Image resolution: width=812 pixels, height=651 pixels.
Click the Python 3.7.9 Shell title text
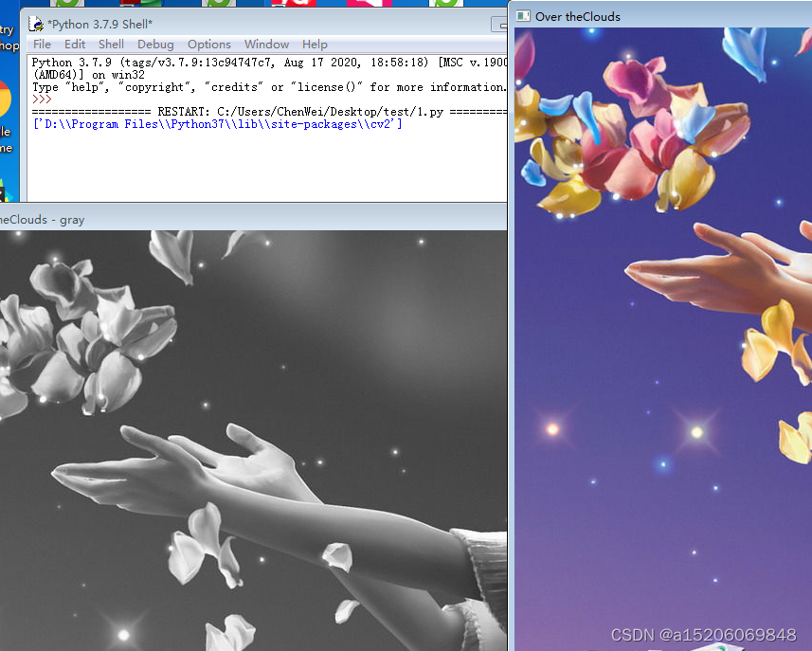pyautogui.click(x=99, y=25)
